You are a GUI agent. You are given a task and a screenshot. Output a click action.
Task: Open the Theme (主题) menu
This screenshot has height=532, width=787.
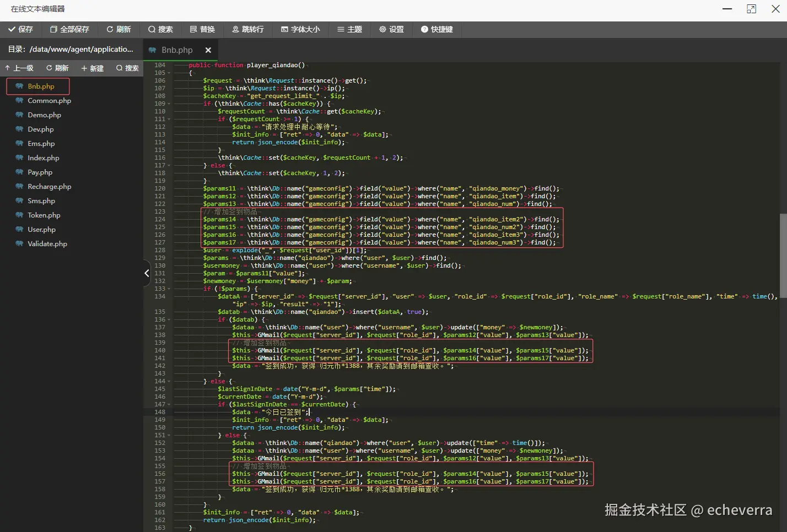click(x=350, y=29)
